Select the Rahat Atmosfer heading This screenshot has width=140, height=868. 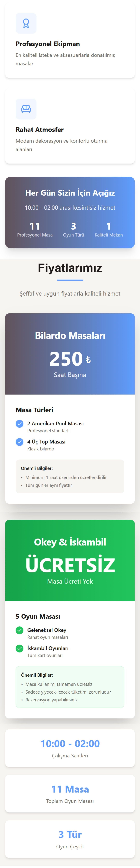click(40, 129)
